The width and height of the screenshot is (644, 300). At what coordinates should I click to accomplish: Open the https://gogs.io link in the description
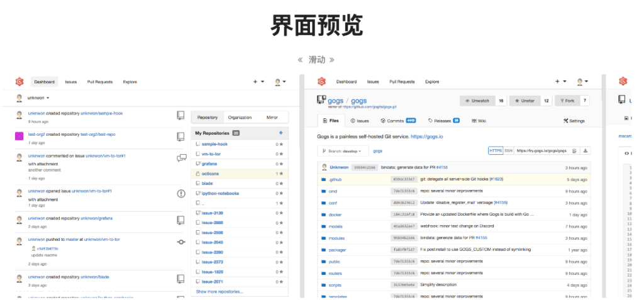[427, 136]
